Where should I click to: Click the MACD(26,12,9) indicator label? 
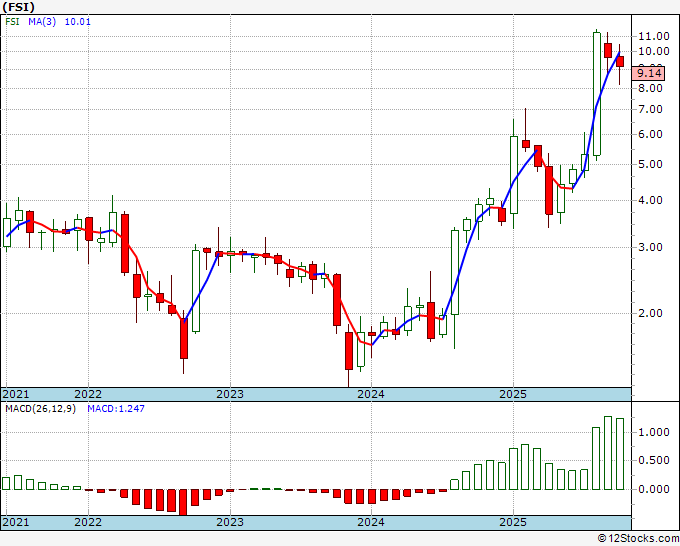40,409
